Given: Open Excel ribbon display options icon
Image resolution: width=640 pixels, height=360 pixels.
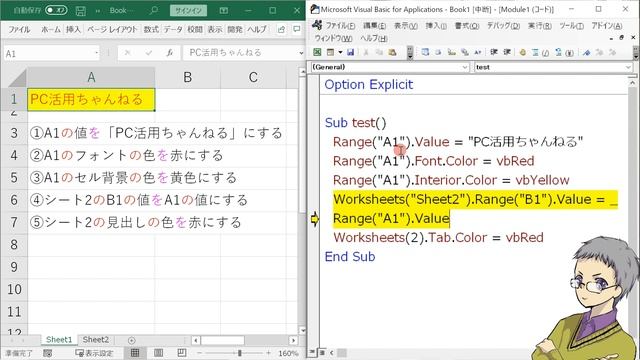Looking at the screenshot, I should click(x=224, y=11).
